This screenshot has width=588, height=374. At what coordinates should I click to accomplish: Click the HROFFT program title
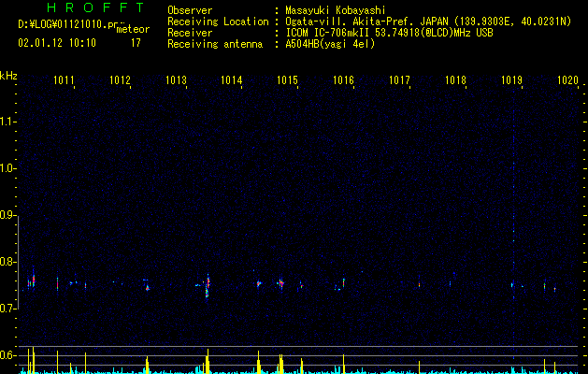(x=96, y=7)
